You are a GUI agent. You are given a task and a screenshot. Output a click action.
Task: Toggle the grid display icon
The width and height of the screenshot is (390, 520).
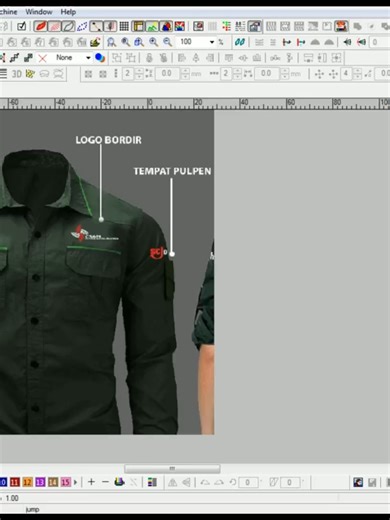point(124,26)
